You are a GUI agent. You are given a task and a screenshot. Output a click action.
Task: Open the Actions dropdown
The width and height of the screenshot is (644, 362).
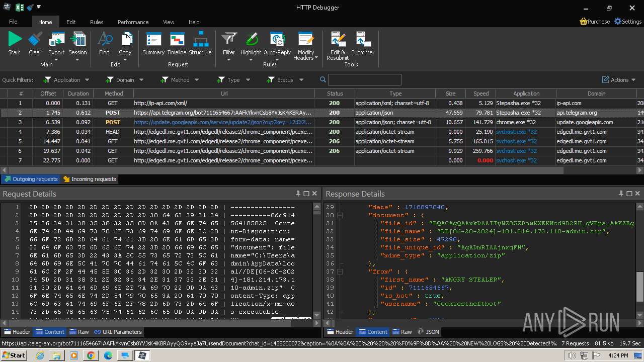click(619, 80)
